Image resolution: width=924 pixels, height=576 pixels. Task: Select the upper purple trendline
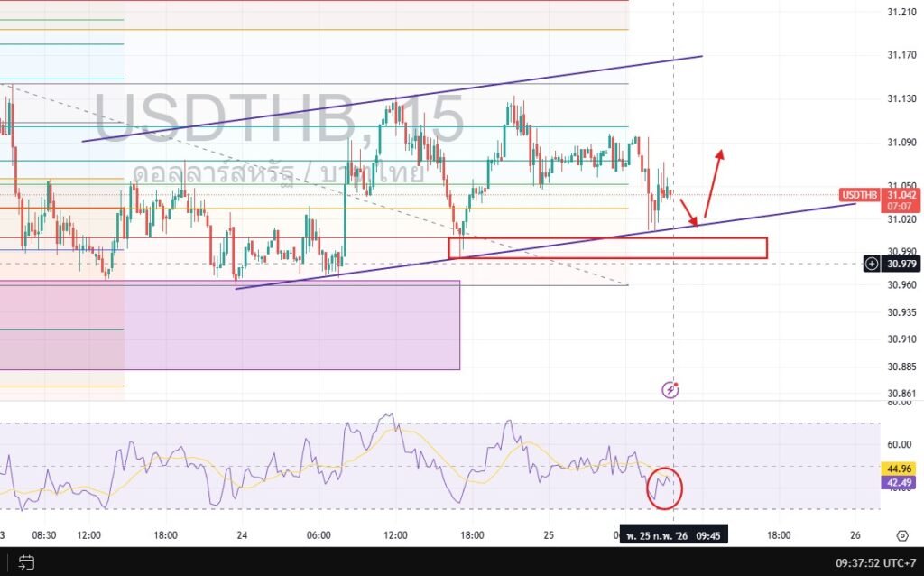392,98
